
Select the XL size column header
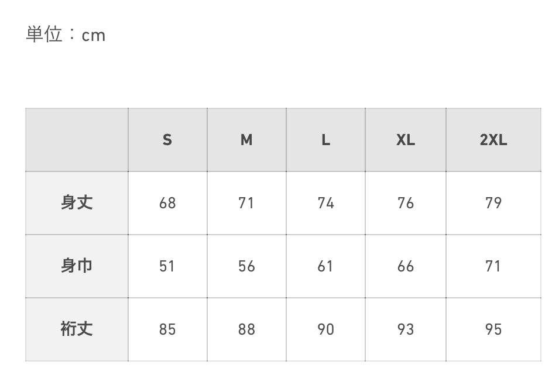point(406,140)
